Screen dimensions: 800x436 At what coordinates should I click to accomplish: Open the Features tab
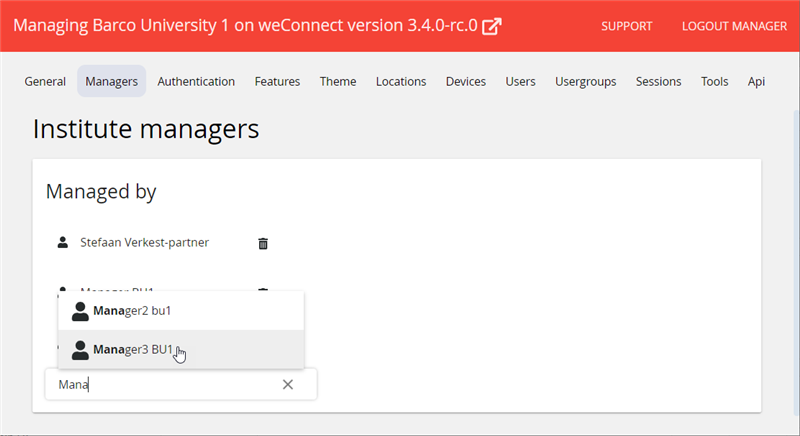click(277, 82)
